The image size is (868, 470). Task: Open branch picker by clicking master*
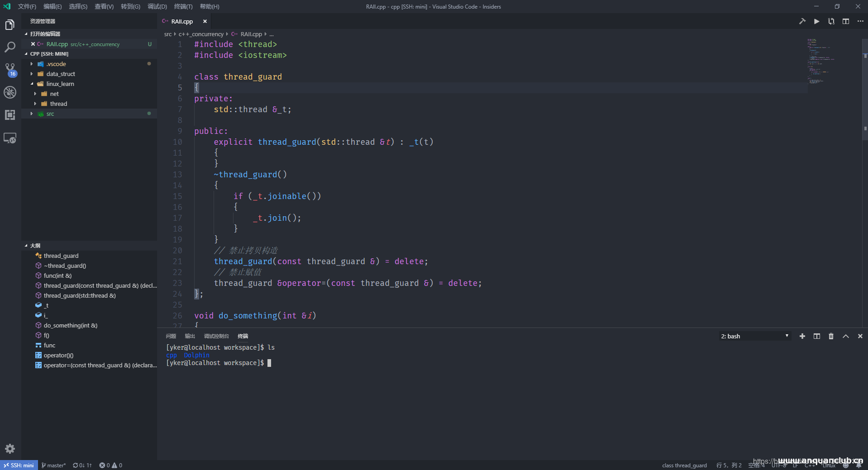53,465
